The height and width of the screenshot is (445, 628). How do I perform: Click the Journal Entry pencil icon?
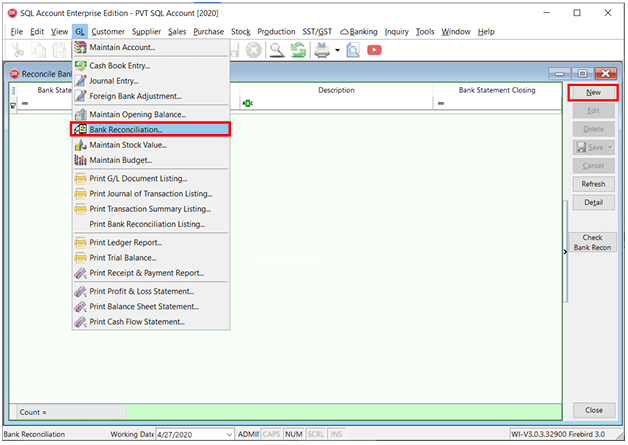coord(80,81)
